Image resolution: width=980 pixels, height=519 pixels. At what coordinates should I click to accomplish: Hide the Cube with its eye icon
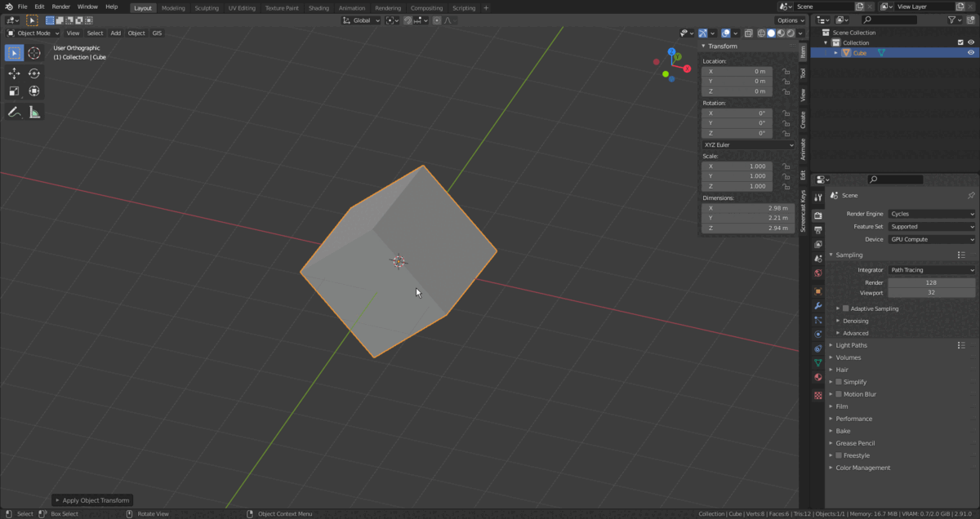point(971,53)
